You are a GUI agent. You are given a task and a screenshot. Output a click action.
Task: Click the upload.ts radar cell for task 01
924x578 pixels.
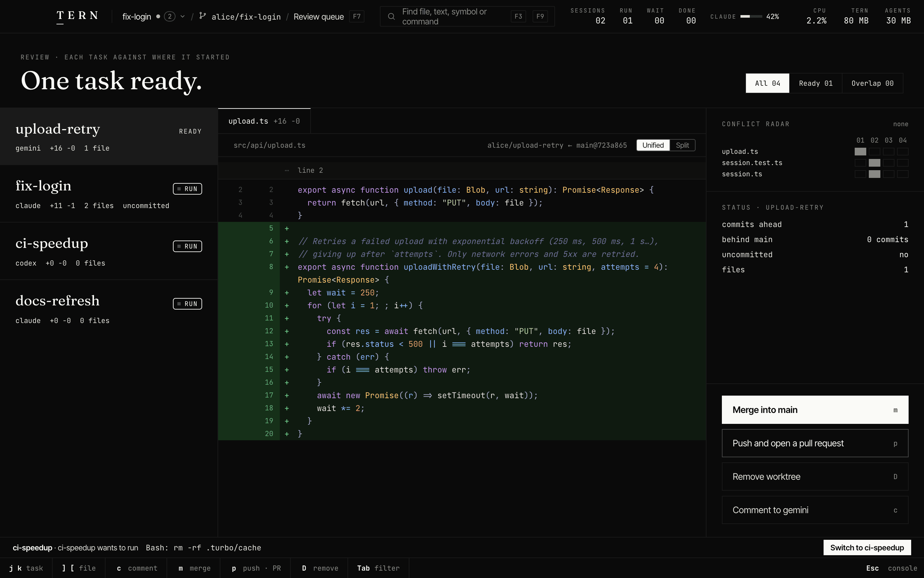(x=860, y=152)
